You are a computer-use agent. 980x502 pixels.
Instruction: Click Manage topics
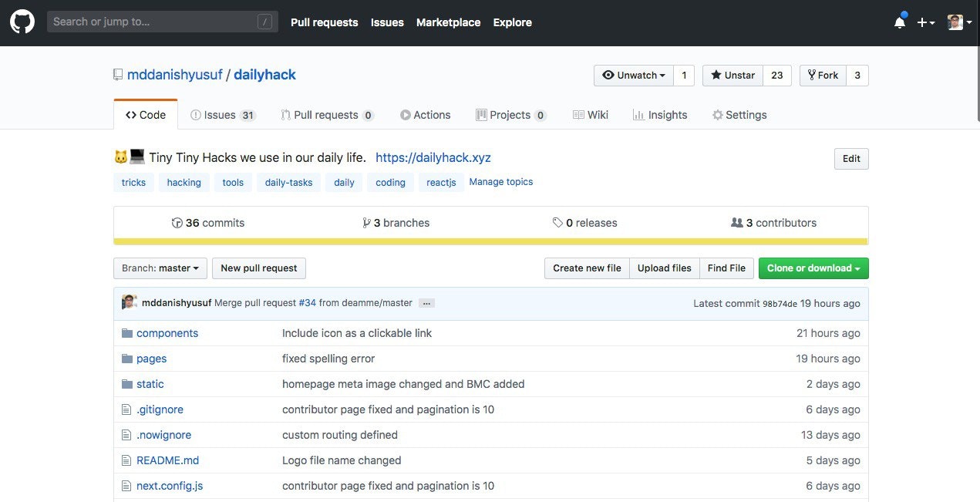coord(501,182)
